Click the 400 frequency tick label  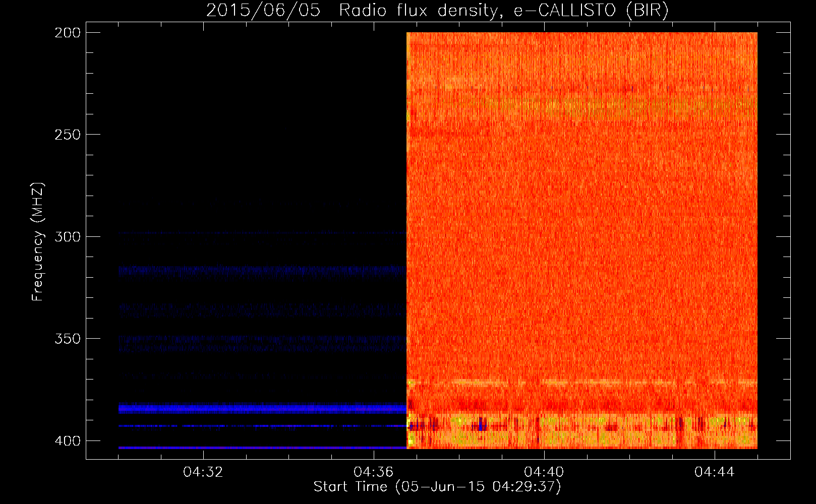click(x=68, y=441)
